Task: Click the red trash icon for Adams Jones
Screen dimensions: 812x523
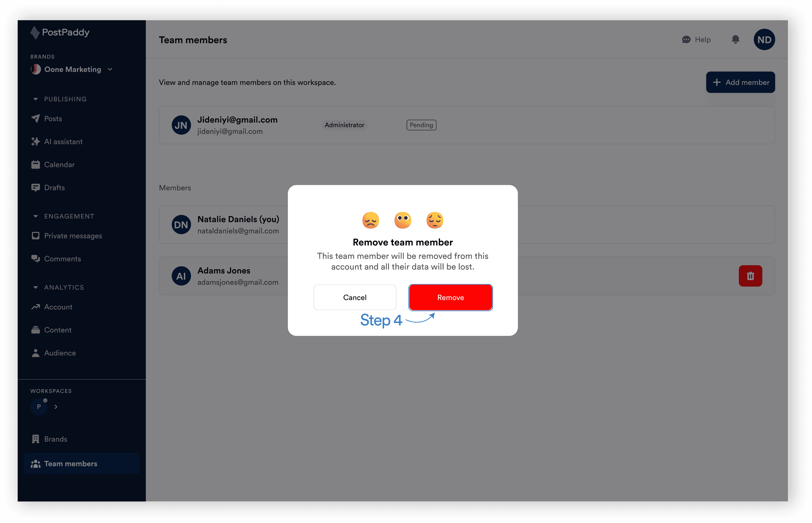Action: (x=750, y=276)
